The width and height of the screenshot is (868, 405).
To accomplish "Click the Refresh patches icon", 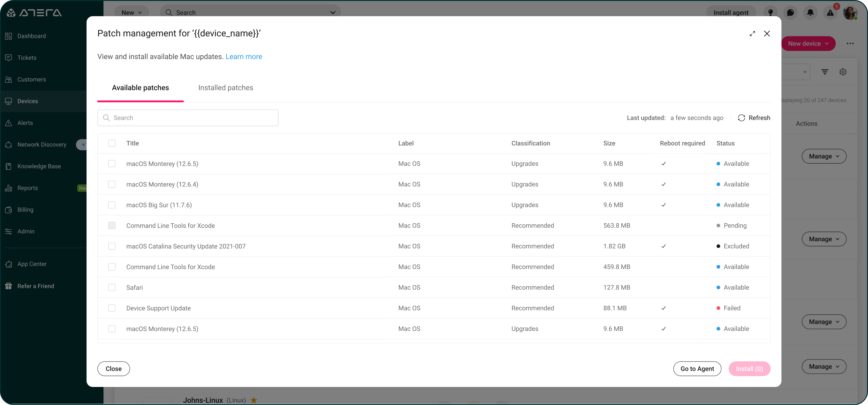I will 741,118.
